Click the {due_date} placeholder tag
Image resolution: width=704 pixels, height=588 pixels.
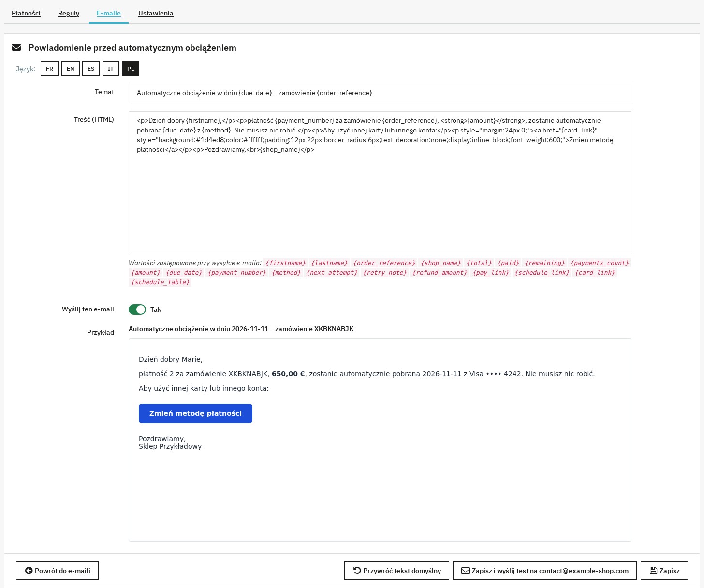coord(184,273)
